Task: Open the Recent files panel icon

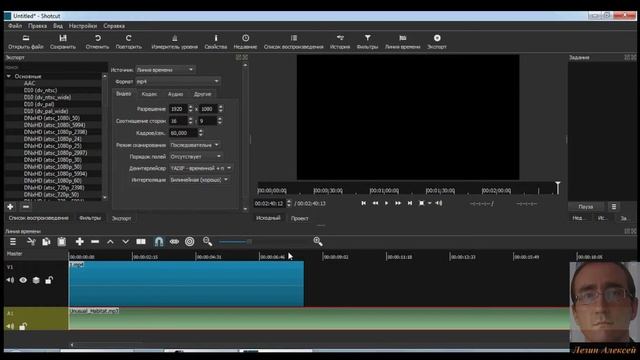Action: tap(245, 38)
